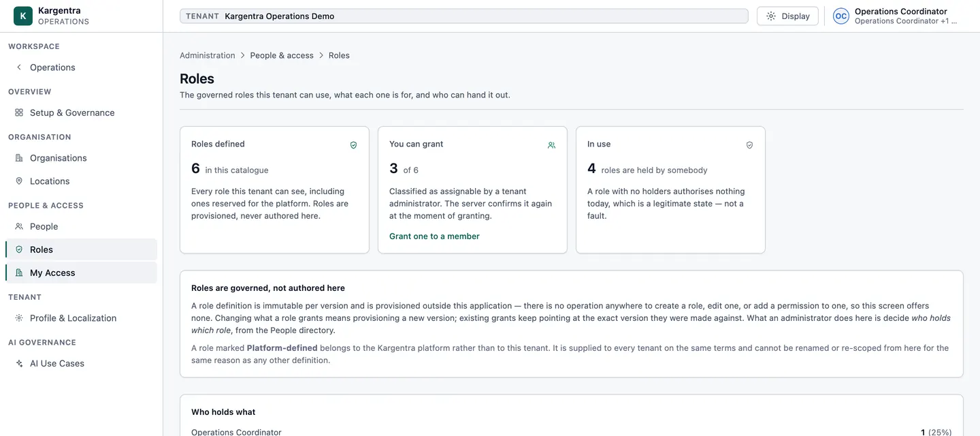
Task: Click the My Access building icon
Action: click(x=19, y=272)
